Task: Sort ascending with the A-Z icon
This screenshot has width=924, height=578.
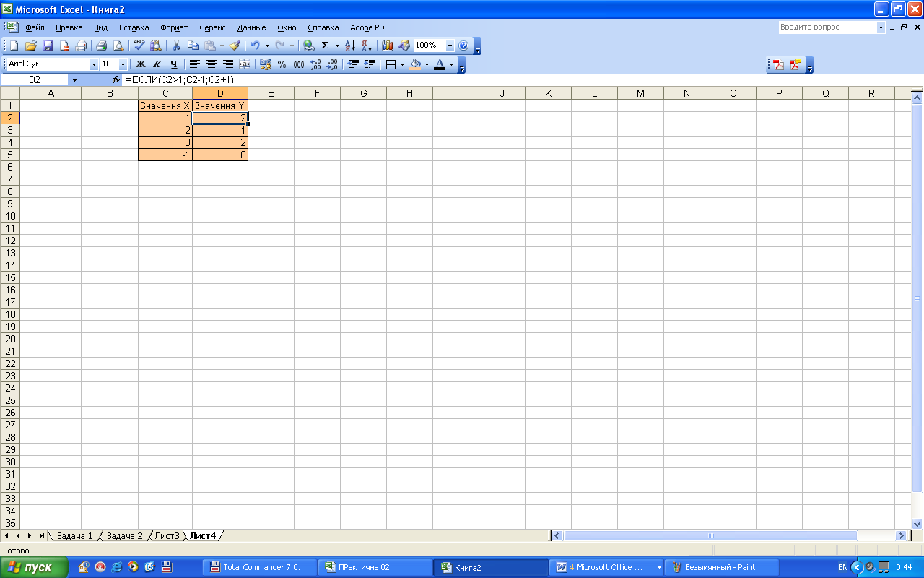Action: coord(350,46)
